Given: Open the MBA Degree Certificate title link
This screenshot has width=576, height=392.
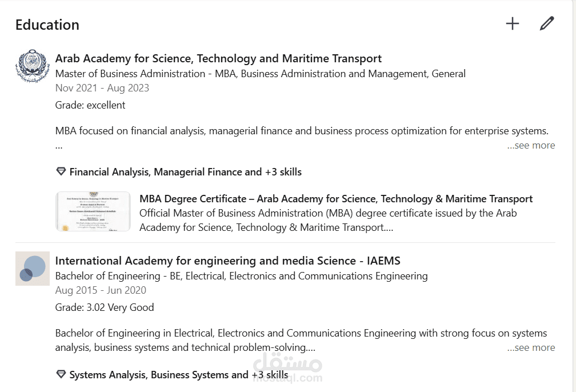Looking at the screenshot, I should 335,199.
